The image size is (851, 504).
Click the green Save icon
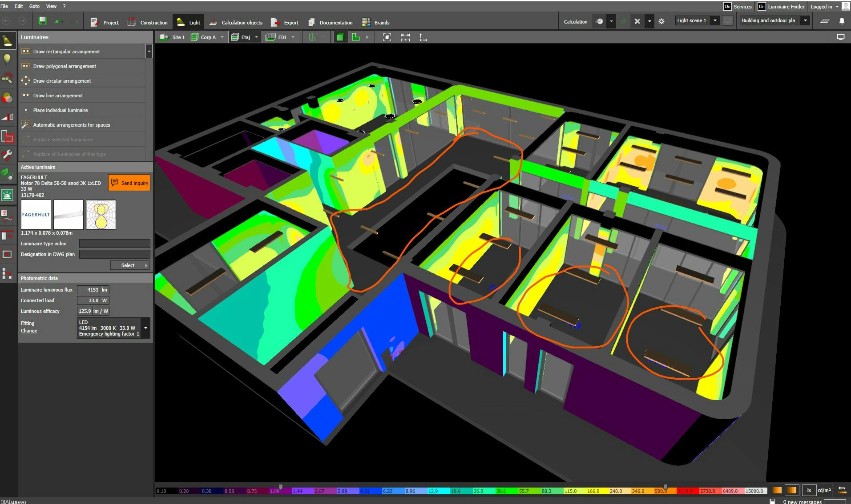pos(42,21)
